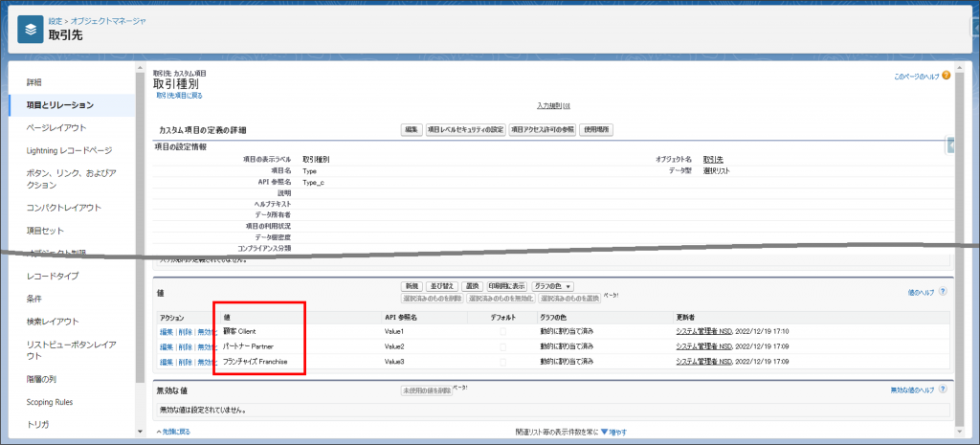Click 先頭に戻る to jump to top
The width and height of the screenshot is (980, 445).
(174, 433)
